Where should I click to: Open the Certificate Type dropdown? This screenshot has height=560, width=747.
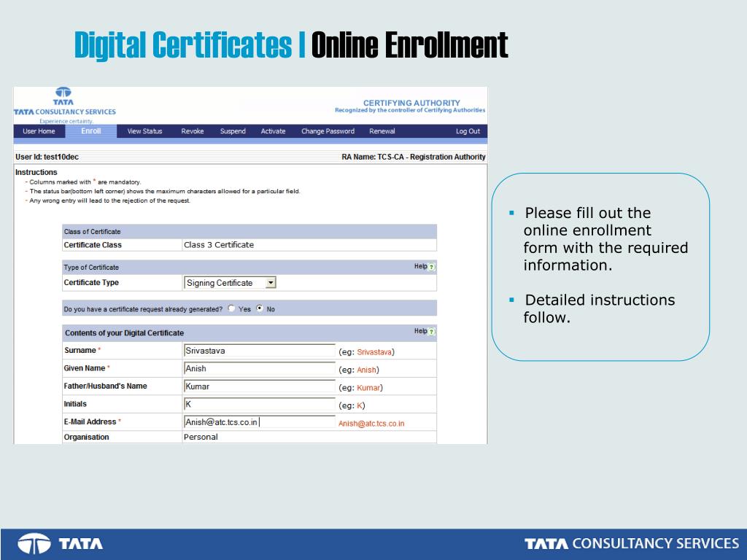271,283
